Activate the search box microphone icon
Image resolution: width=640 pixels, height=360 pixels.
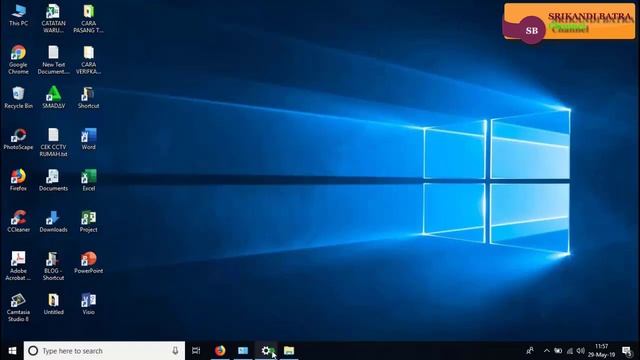175,351
